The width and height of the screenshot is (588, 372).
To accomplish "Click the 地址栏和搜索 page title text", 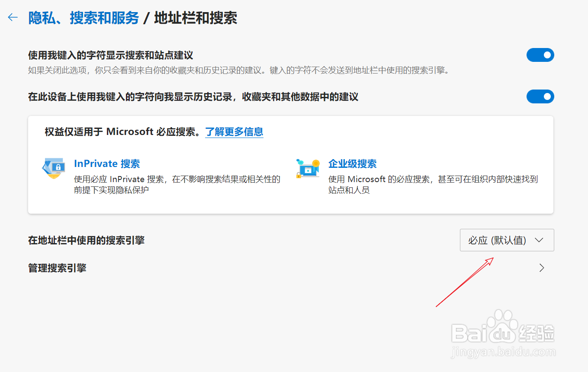I will tap(196, 18).
